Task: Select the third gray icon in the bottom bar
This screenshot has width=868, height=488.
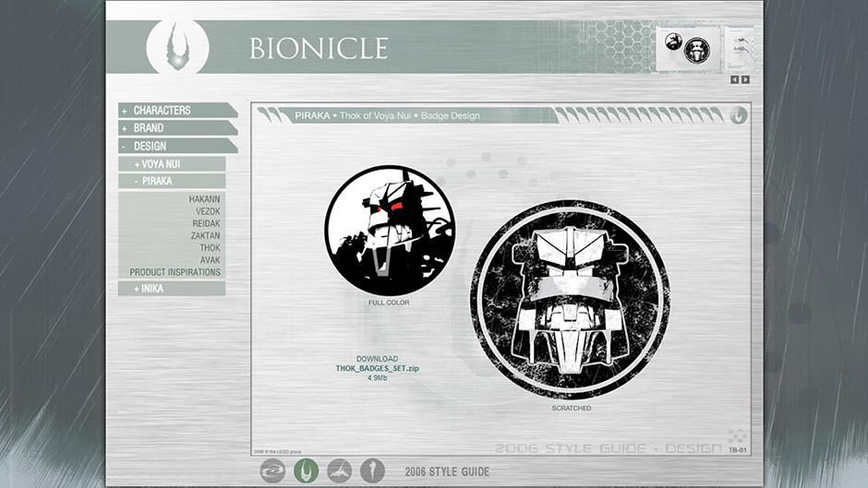Action: click(x=339, y=471)
